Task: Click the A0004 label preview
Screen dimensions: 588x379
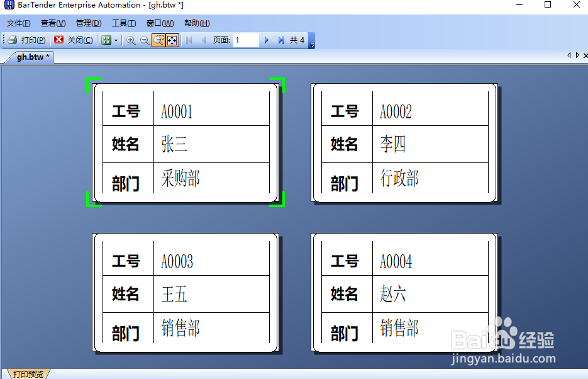Action: point(404,293)
